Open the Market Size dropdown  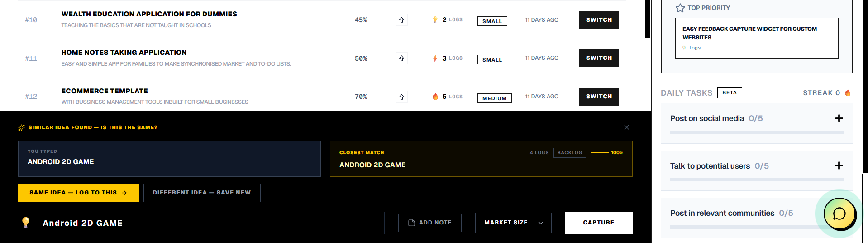pos(513,223)
